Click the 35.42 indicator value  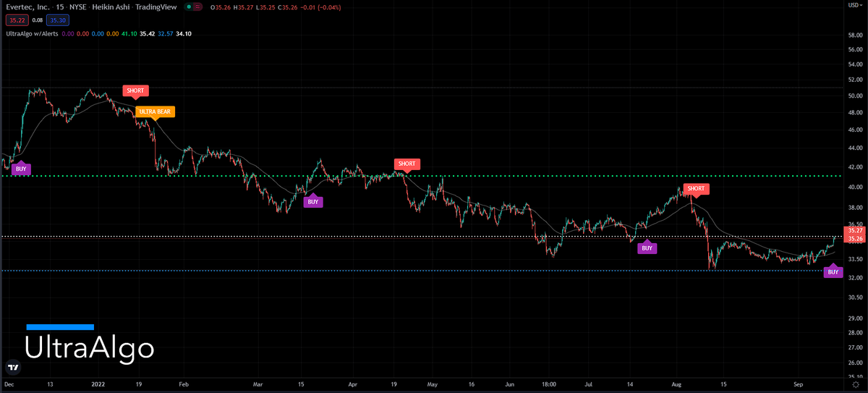148,33
